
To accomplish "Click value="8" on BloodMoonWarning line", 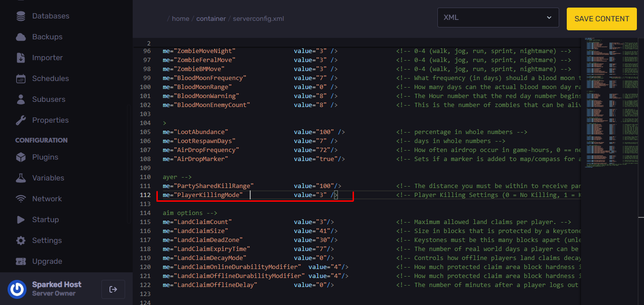I will coord(310,96).
